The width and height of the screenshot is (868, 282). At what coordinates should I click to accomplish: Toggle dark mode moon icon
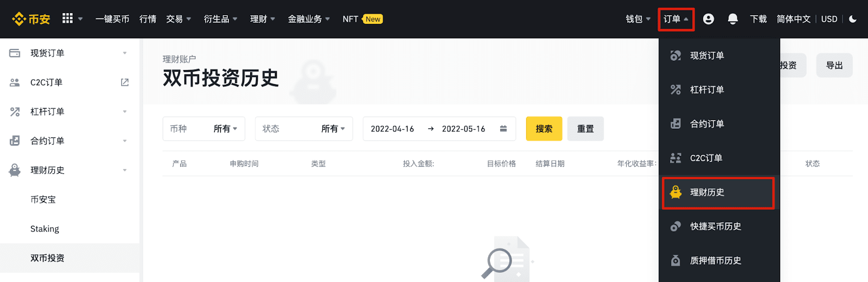pos(853,19)
